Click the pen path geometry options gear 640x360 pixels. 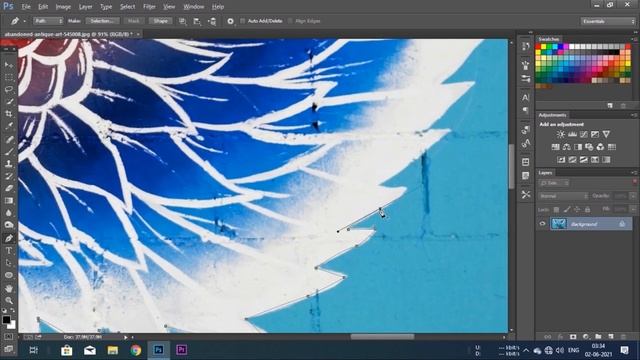(230, 21)
